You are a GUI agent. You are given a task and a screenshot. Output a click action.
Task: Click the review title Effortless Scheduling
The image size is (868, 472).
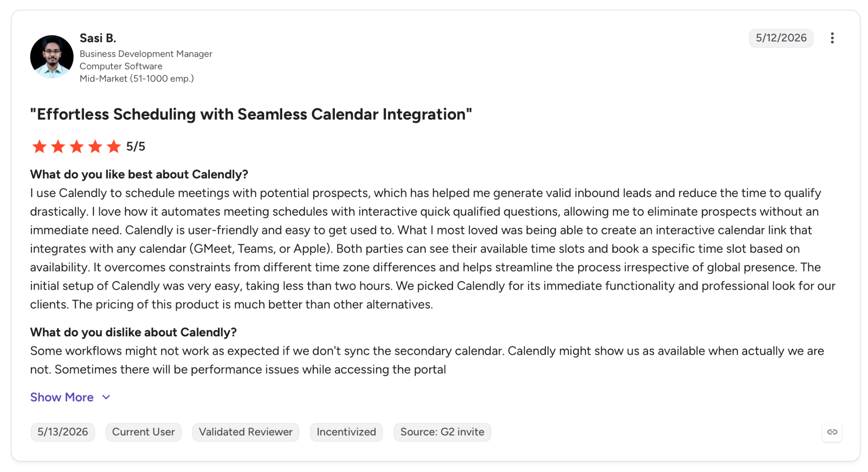[251, 114]
